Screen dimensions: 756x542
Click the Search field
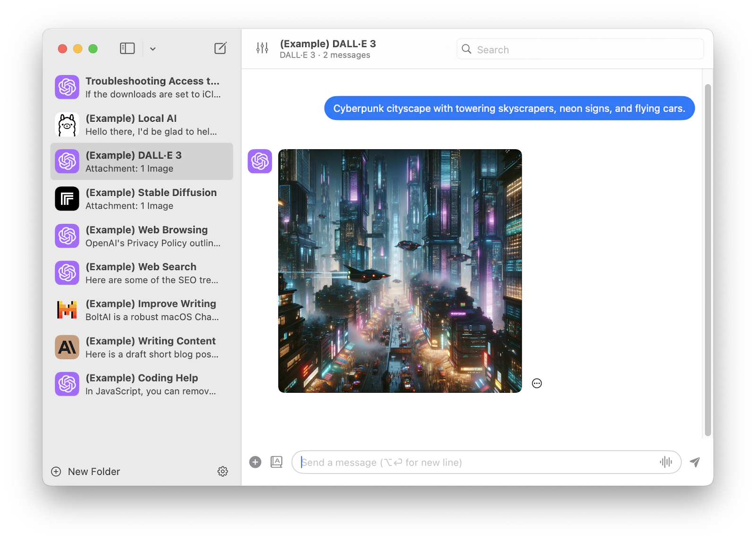580,49
